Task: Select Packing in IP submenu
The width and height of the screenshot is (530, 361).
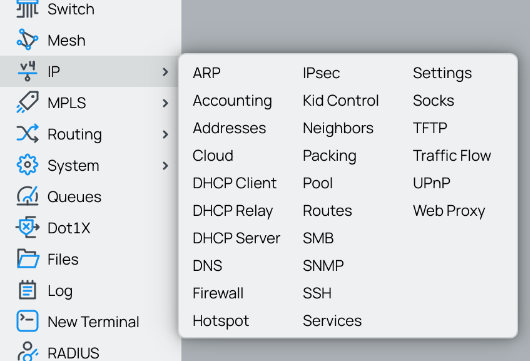Action: (330, 156)
